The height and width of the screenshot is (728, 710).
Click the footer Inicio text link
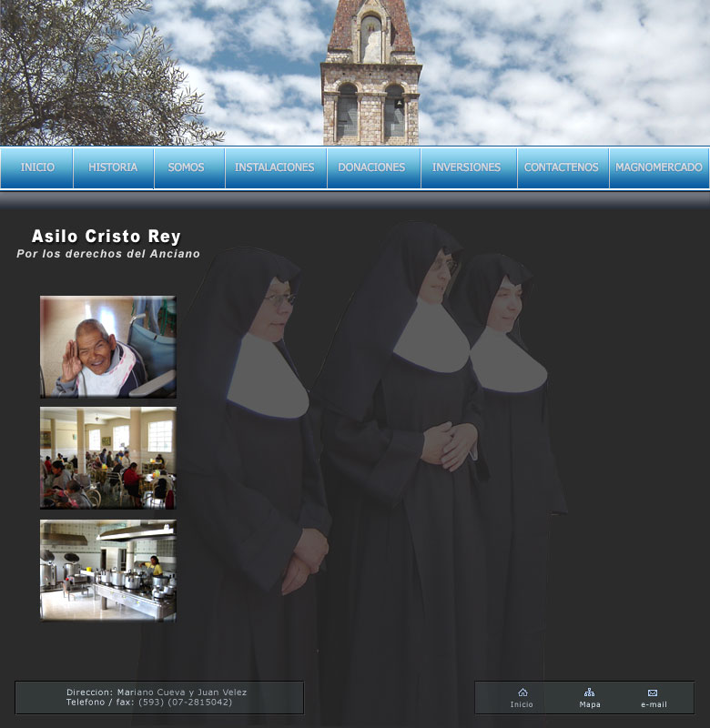point(522,705)
